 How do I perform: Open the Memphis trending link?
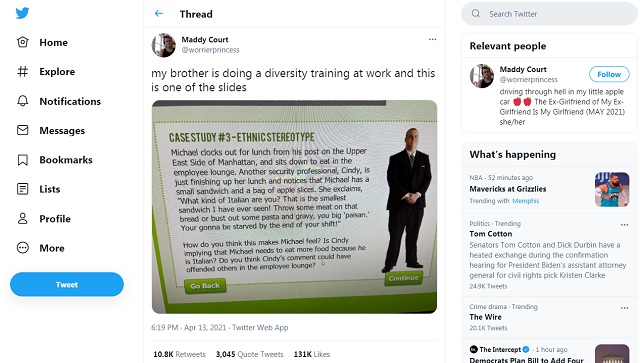coord(525,201)
